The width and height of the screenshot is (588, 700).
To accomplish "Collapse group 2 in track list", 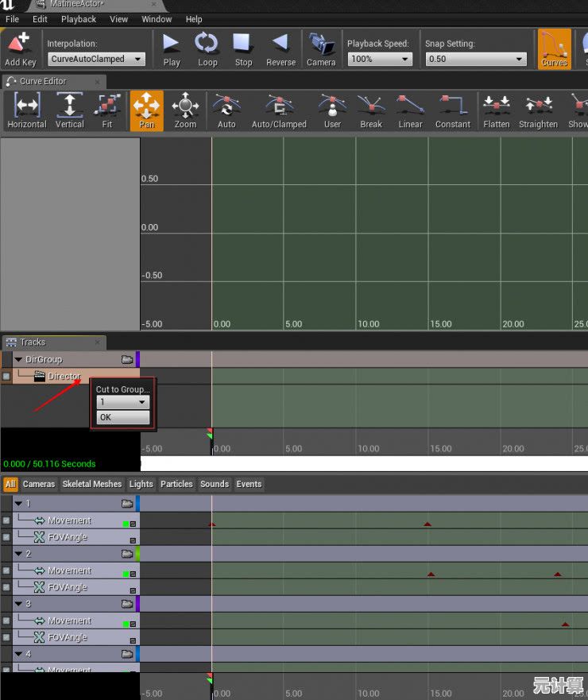I will [18, 554].
